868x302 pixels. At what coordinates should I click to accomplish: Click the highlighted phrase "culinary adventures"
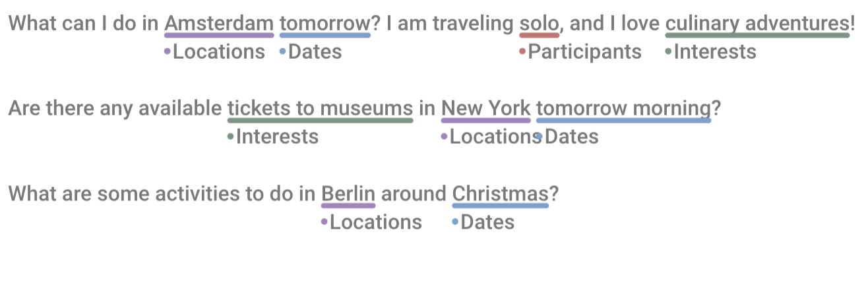(x=757, y=24)
